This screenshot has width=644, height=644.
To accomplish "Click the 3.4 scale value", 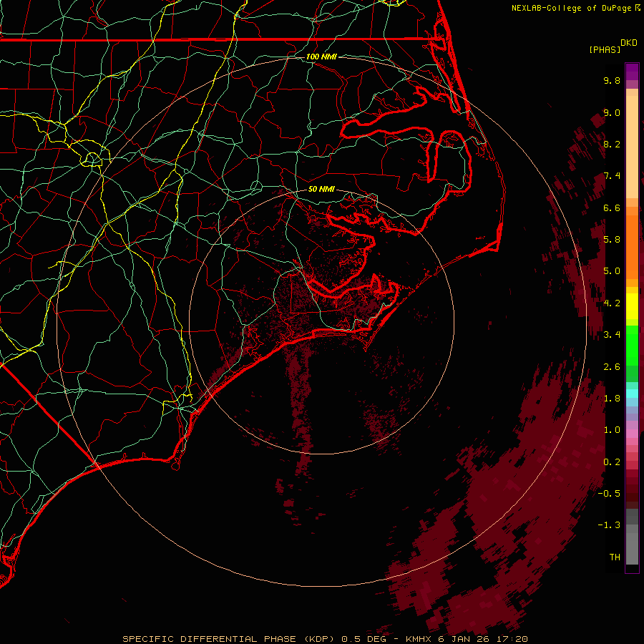I will tap(612, 334).
